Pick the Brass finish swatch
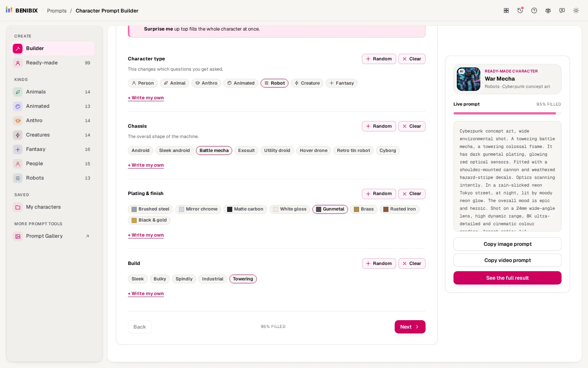Screen dimensions: 588x368 (x=363, y=209)
